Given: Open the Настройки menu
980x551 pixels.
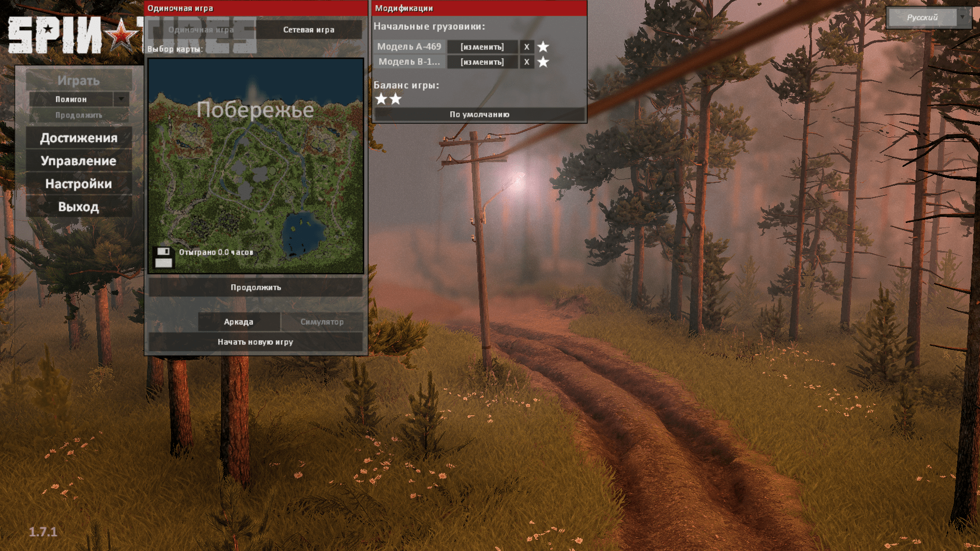Looking at the screenshot, I should [79, 184].
